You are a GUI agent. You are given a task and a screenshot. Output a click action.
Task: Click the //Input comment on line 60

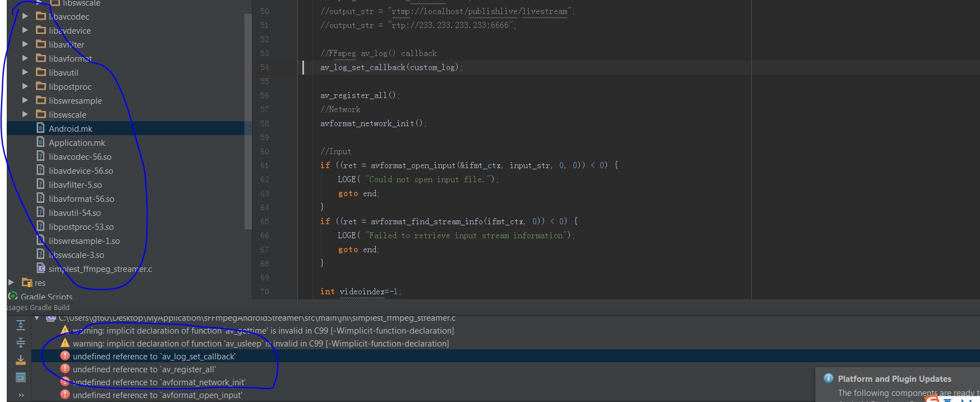coord(335,151)
